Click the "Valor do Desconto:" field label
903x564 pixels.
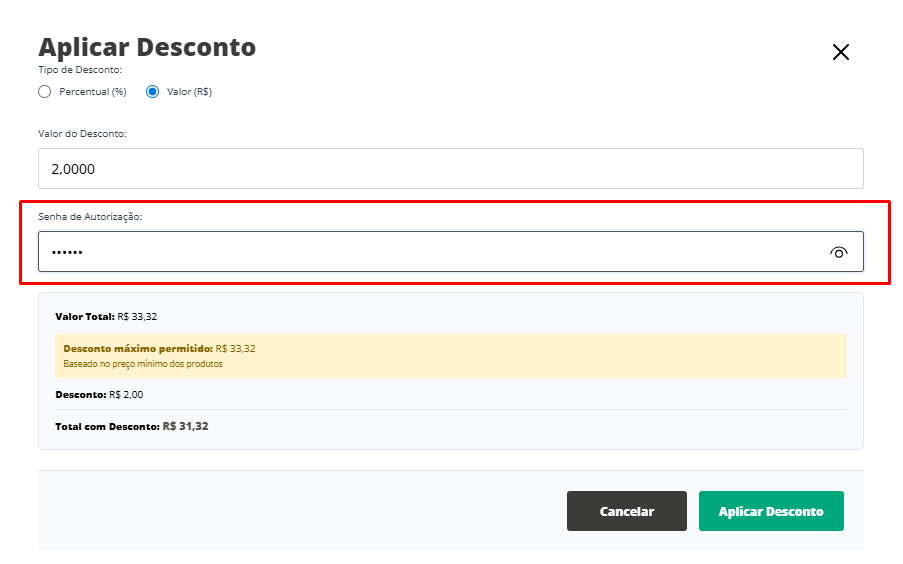click(82, 133)
